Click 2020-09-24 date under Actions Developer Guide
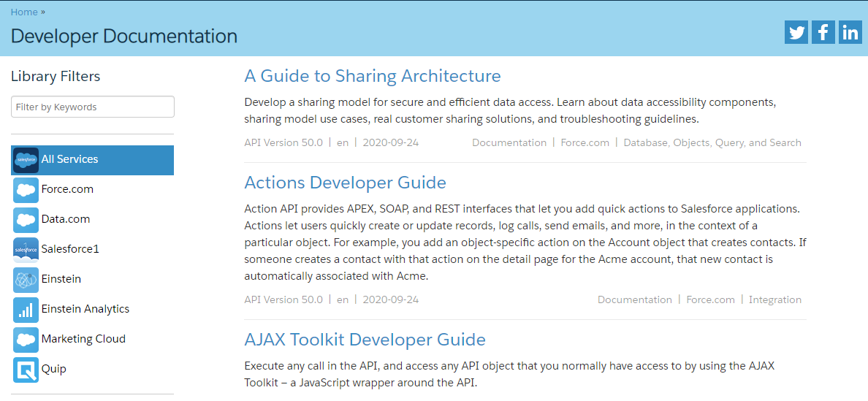The height and width of the screenshot is (401, 868). (x=391, y=299)
